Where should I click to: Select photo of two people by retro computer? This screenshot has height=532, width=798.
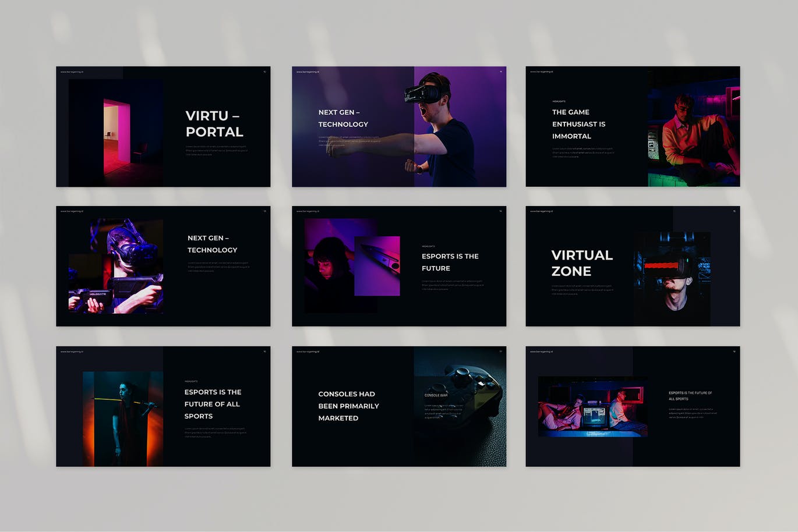click(592, 406)
